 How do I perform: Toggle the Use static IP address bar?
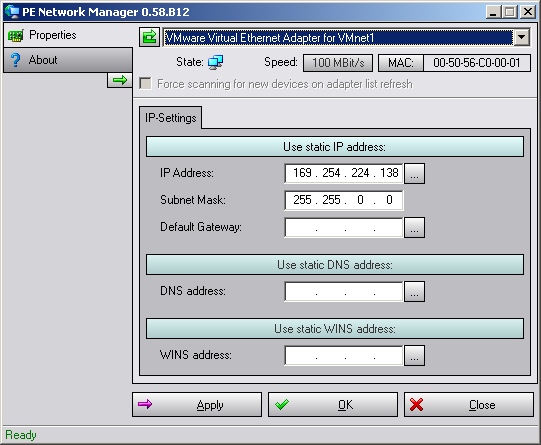tap(335, 147)
